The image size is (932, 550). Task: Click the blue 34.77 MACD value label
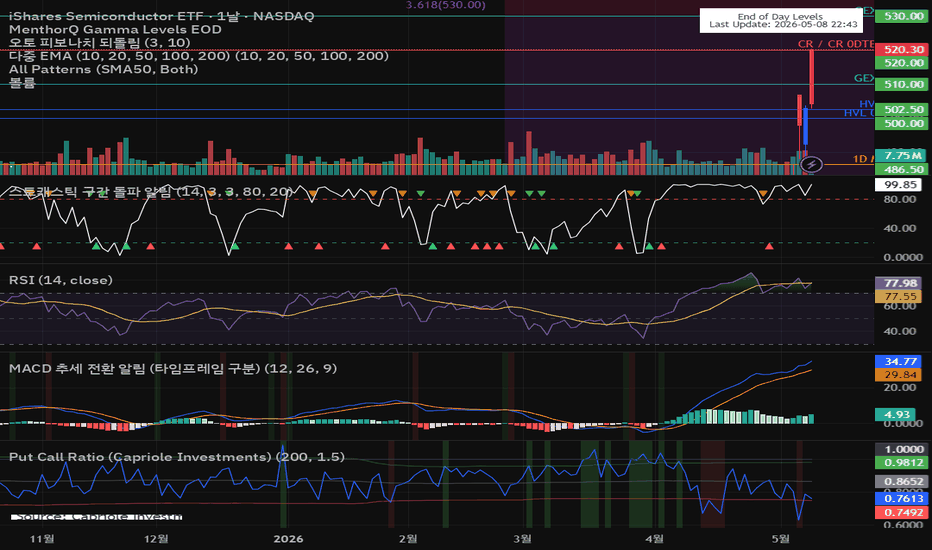tap(900, 362)
